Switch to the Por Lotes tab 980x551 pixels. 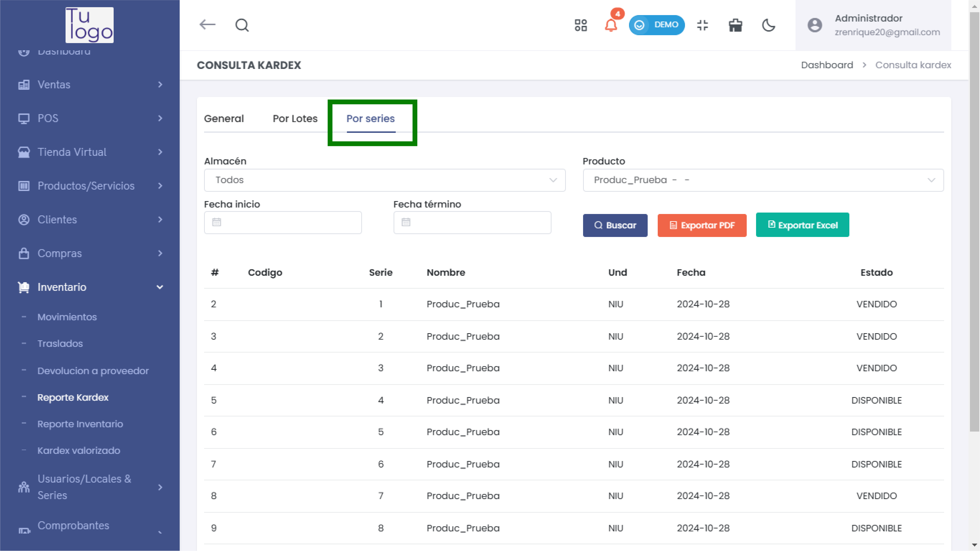click(x=295, y=119)
